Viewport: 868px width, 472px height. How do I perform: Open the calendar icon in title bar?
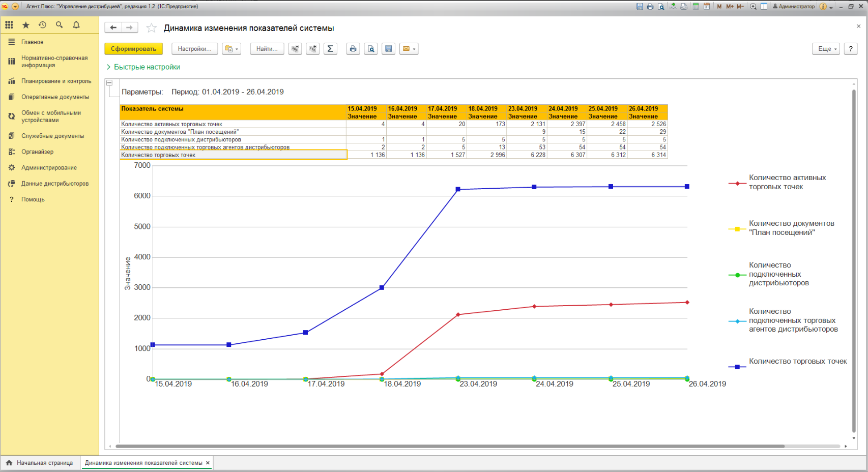click(x=707, y=7)
